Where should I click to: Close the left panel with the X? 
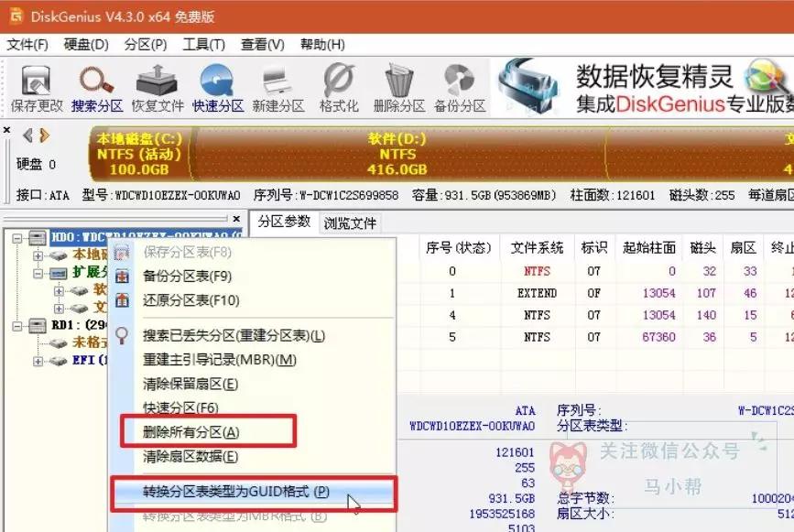[6, 128]
